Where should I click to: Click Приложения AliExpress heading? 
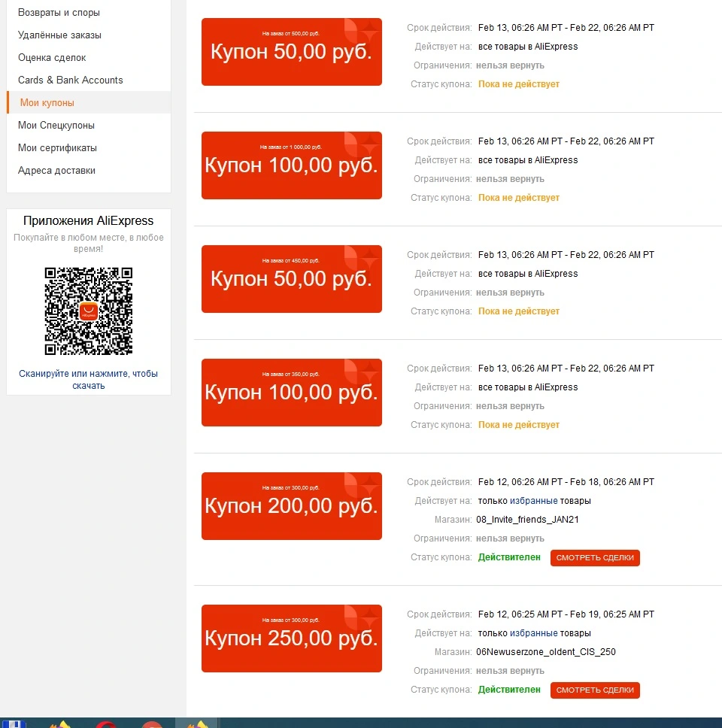[88, 220]
